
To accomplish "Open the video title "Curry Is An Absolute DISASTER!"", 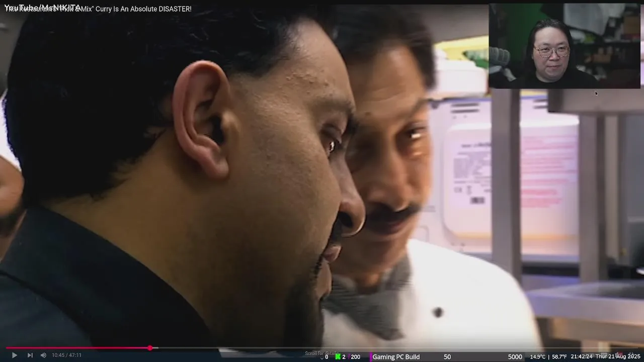I will point(144,9).
